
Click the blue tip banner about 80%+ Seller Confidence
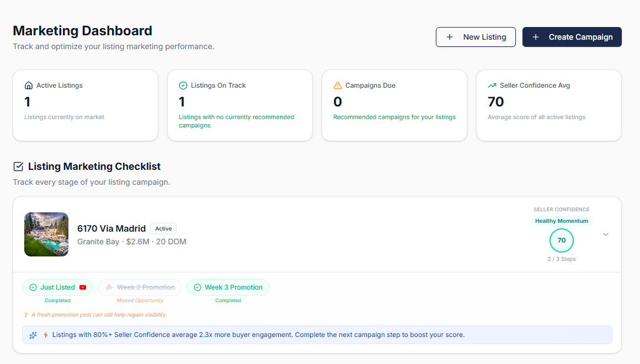point(317,335)
